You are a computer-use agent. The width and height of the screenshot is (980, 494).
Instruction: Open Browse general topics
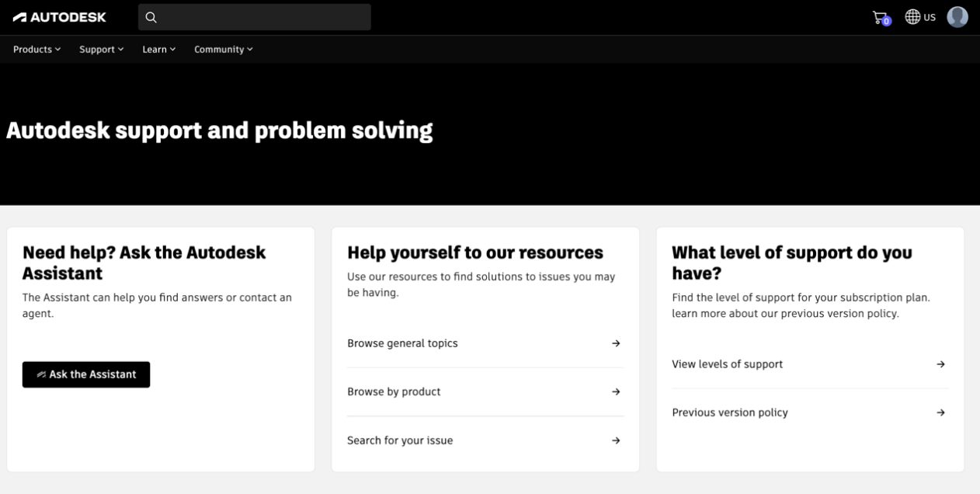[402, 343]
